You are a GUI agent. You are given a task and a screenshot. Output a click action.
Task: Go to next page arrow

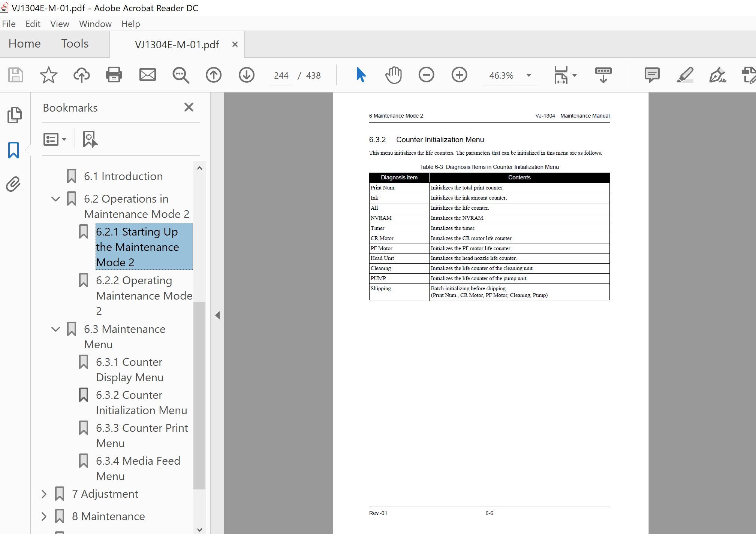(x=247, y=75)
